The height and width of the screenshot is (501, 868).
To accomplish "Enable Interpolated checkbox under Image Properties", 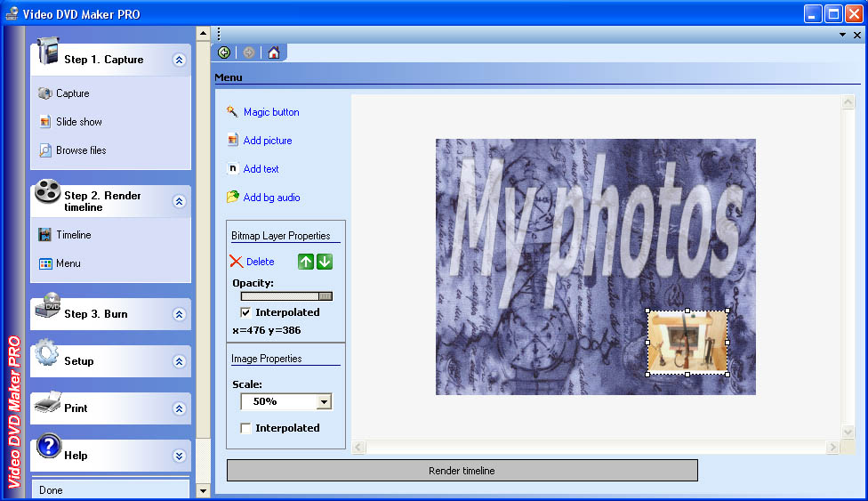I will click(246, 429).
